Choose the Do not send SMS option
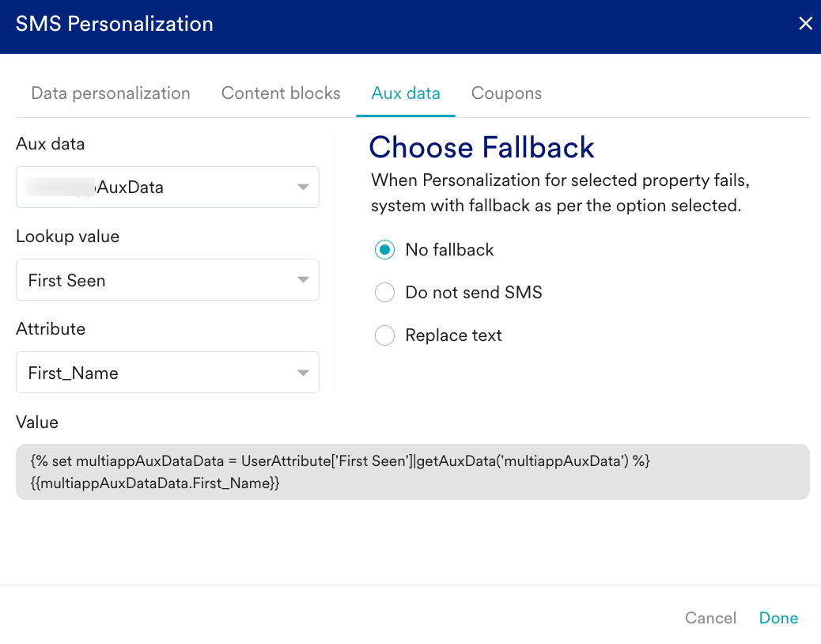Image resolution: width=821 pixels, height=644 pixels. click(384, 293)
